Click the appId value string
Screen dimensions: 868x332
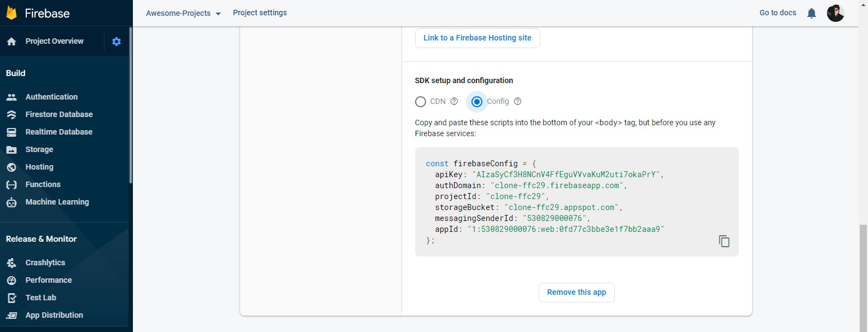pyautogui.click(x=566, y=229)
